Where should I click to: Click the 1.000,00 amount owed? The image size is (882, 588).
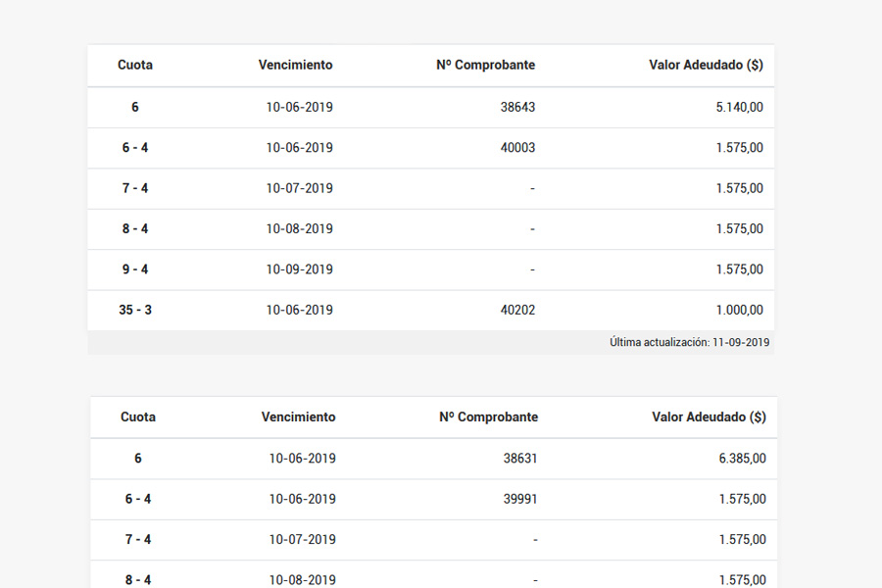739,310
